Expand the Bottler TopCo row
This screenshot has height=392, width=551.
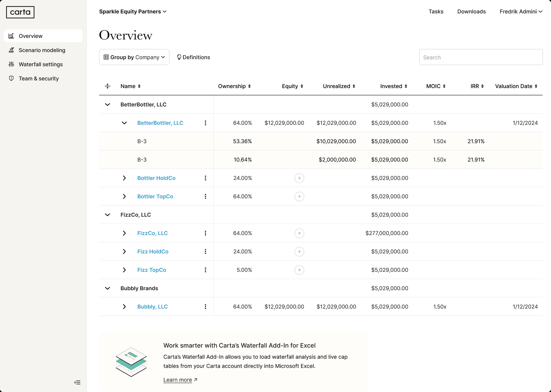coord(124,196)
